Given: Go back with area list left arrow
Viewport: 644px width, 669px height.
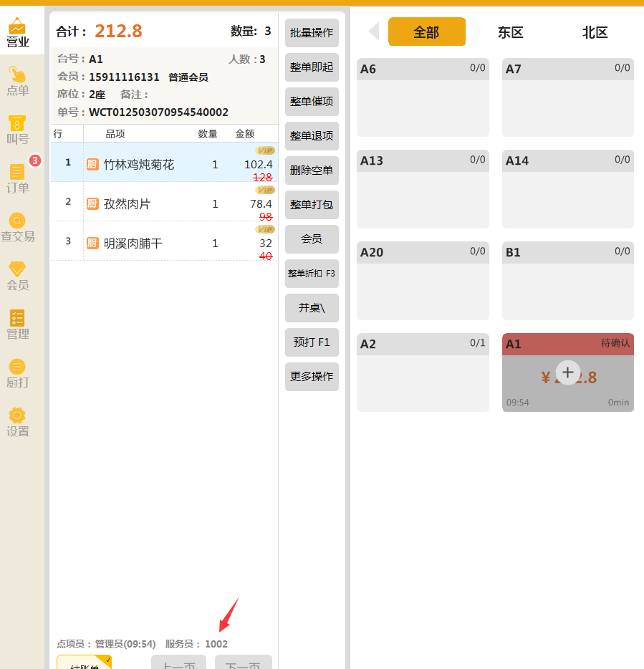Looking at the screenshot, I should tap(374, 32).
